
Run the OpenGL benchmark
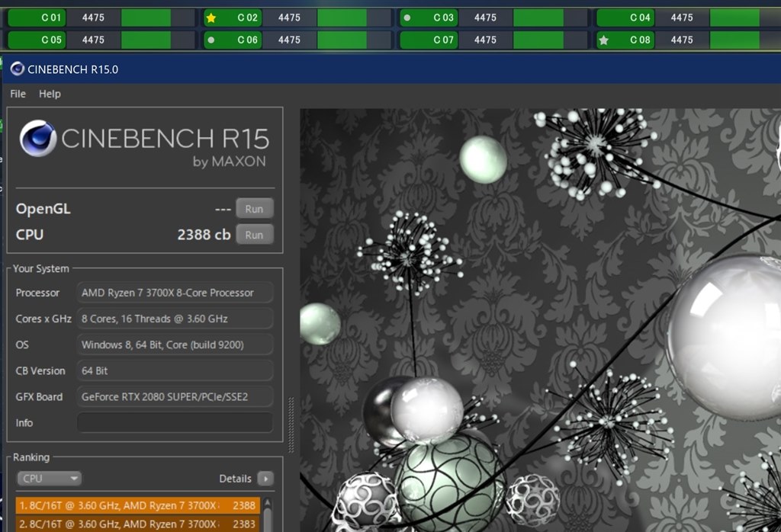[254, 209]
